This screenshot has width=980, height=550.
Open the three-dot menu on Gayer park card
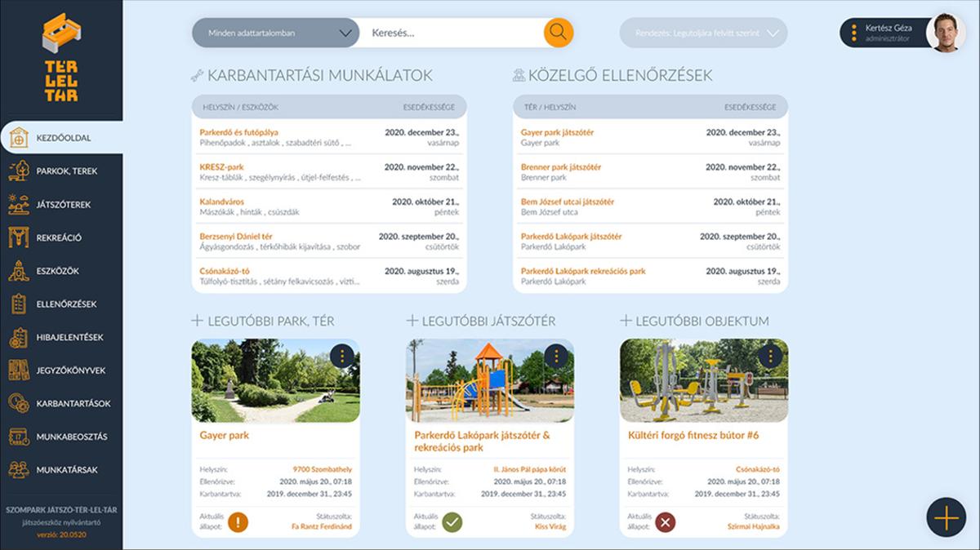tap(342, 357)
